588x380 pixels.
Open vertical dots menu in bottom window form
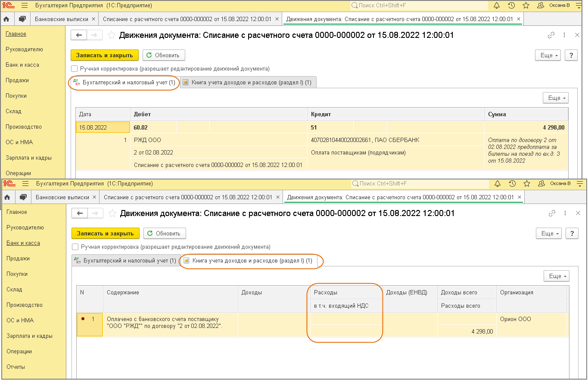[x=566, y=213]
